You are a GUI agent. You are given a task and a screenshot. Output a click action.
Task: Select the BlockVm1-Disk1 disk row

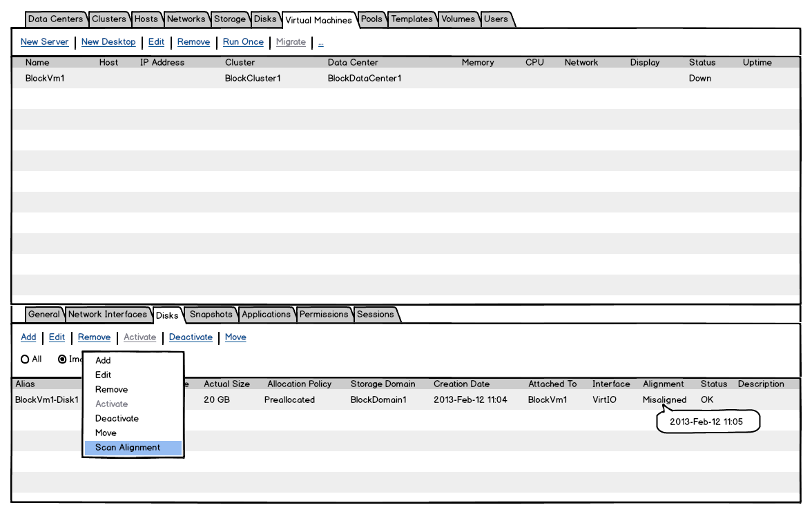pyautogui.click(x=45, y=400)
